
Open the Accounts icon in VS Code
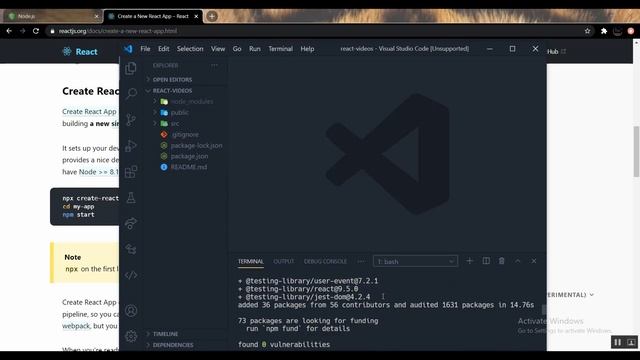pos(131,311)
